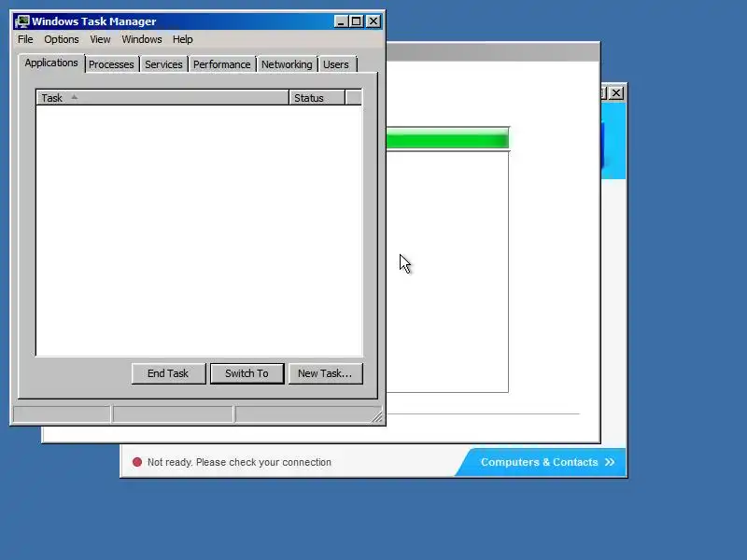Open the Networking tab

click(287, 64)
